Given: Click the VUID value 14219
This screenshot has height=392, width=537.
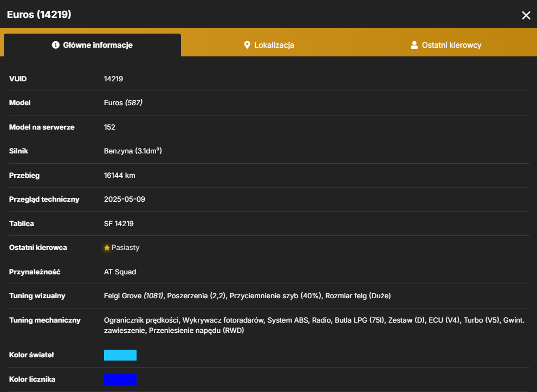Looking at the screenshot, I should pyautogui.click(x=113, y=79).
